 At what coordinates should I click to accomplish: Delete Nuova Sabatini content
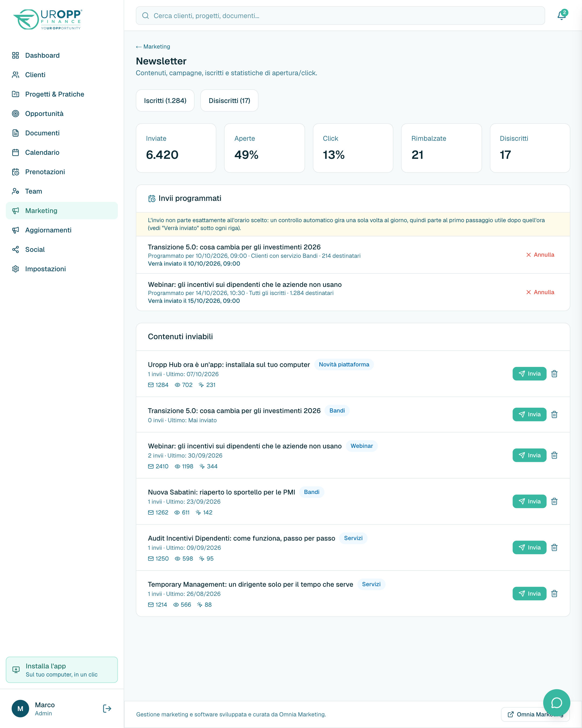coord(554,502)
